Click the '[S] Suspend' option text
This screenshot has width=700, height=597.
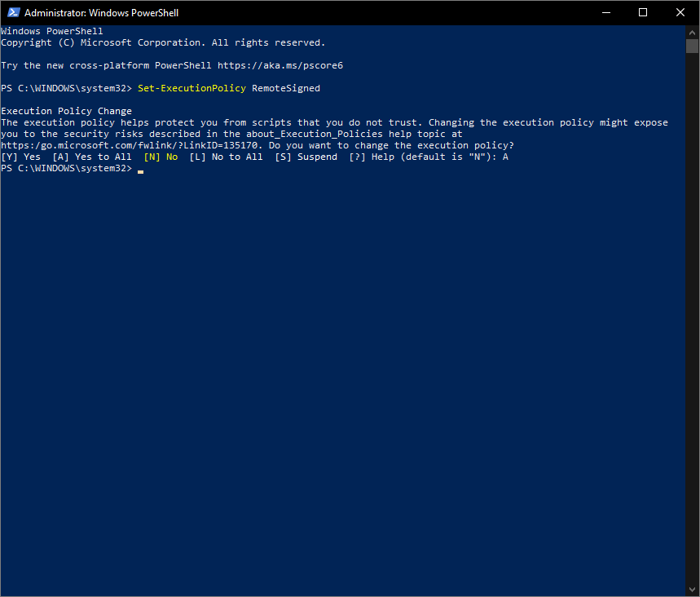pos(306,157)
